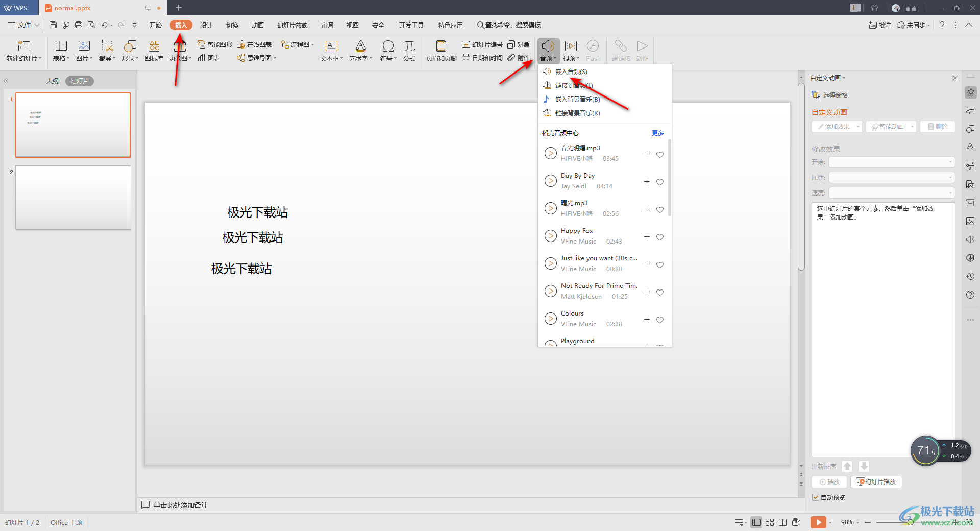Open the 速度 speed dropdown

pos(891,193)
